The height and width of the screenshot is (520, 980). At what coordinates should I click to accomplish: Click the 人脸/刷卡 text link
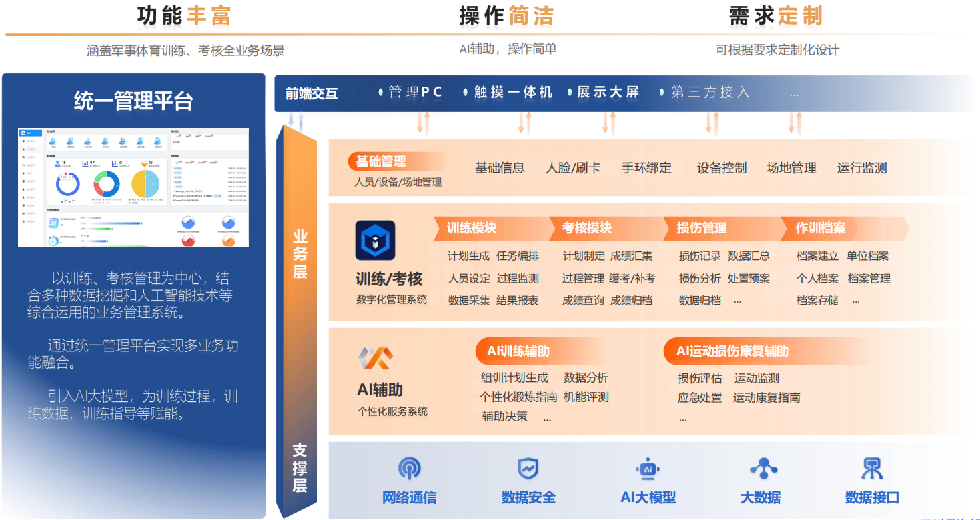pyautogui.click(x=573, y=168)
